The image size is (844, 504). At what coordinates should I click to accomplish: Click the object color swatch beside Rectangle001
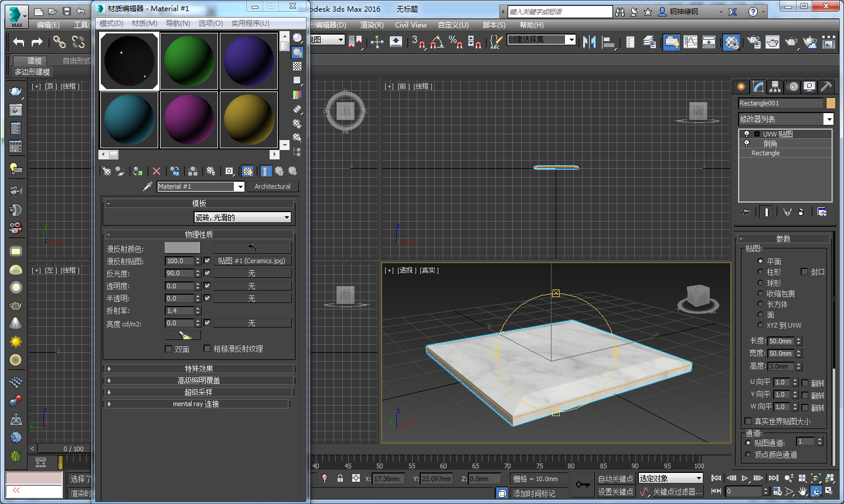(x=830, y=103)
